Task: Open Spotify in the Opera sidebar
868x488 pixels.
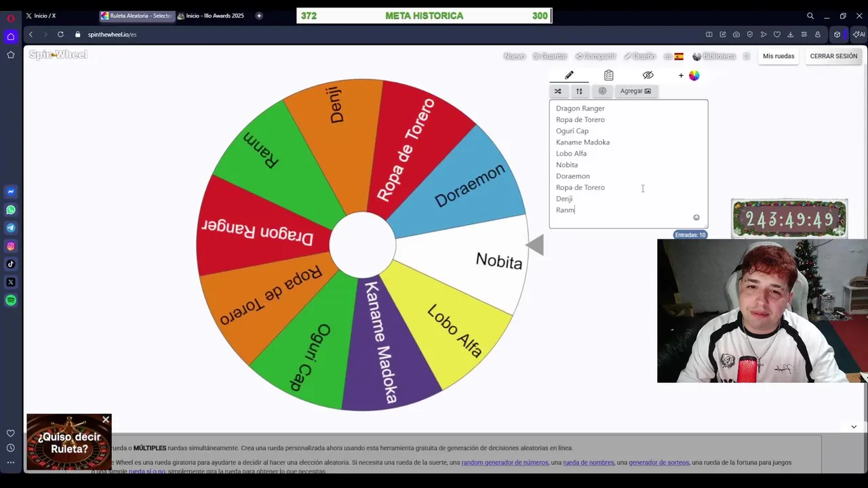Action: pyautogui.click(x=11, y=300)
